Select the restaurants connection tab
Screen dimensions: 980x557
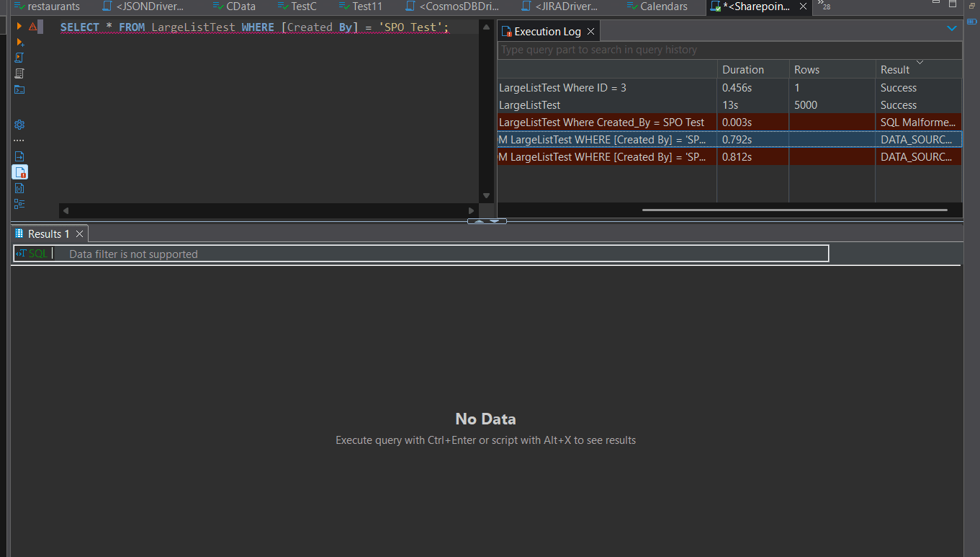point(48,6)
